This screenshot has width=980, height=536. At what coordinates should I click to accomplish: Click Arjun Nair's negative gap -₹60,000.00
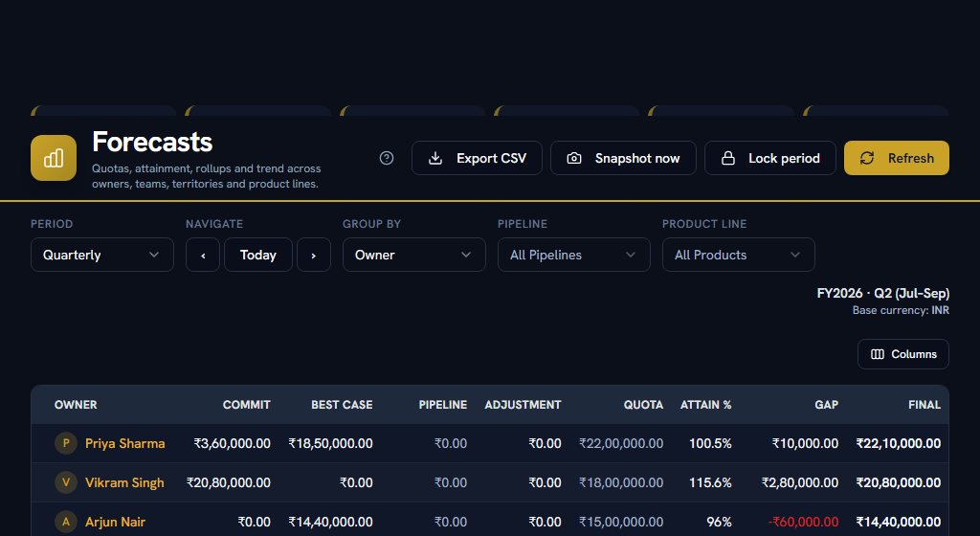[803, 523]
